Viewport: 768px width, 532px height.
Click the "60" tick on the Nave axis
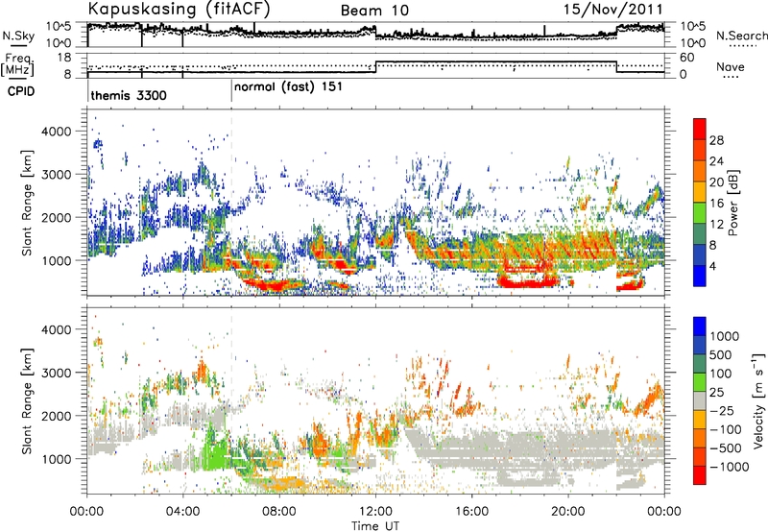tap(687, 58)
